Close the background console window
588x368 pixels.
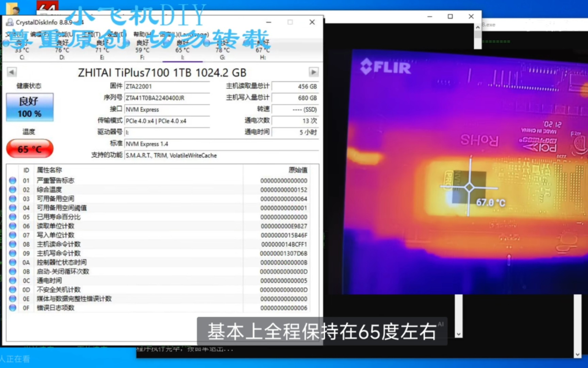point(471,16)
